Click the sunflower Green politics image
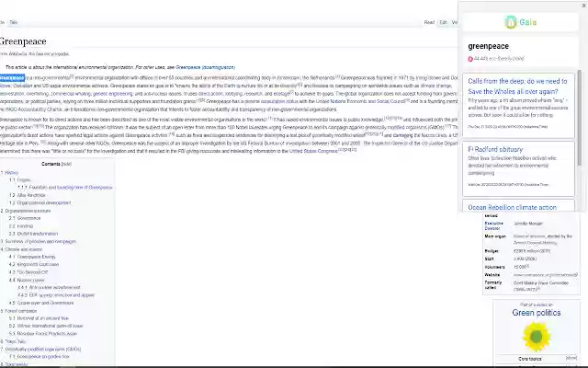The width and height of the screenshot is (588, 368). point(537,336)
